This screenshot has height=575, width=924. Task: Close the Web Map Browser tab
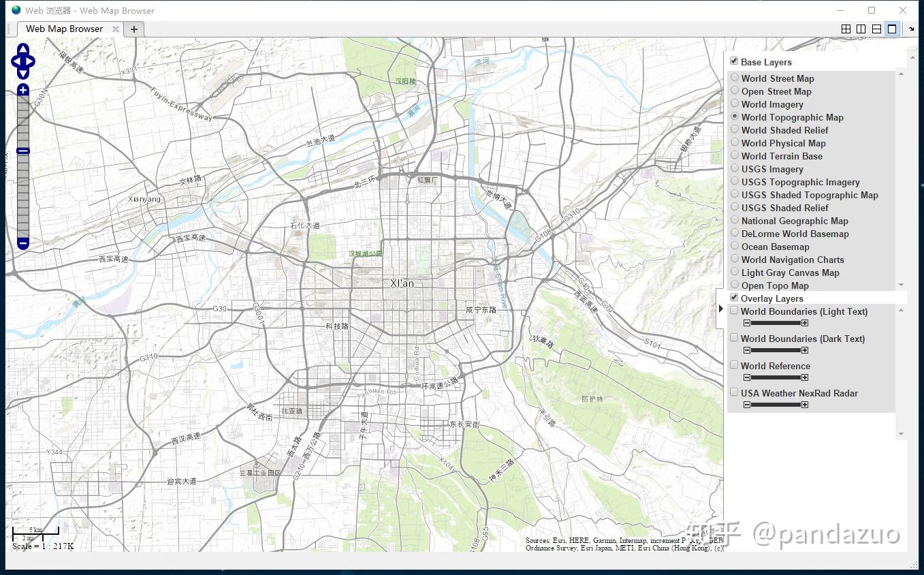click(115, 29)
